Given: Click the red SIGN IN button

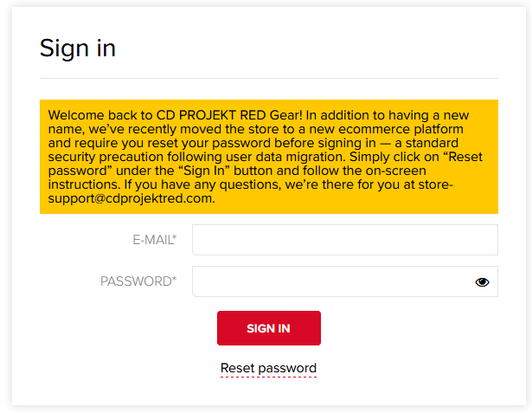Looking at the screenshot, I should tap(269, 328).
